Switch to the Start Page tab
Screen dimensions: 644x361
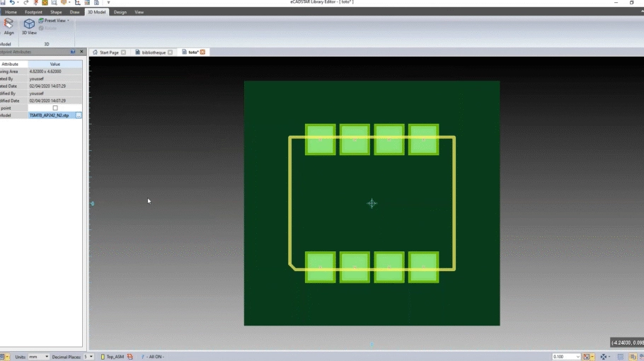click(x=108, y=52)
